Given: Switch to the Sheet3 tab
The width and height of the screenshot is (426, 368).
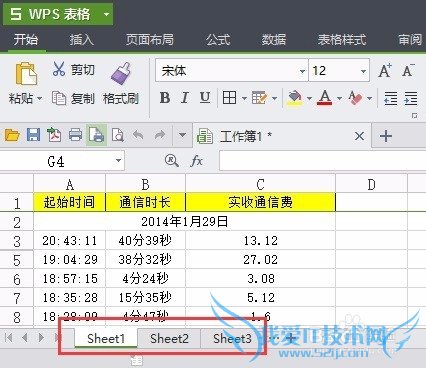Looking at the screenshot, I should [x=232, y=338].
